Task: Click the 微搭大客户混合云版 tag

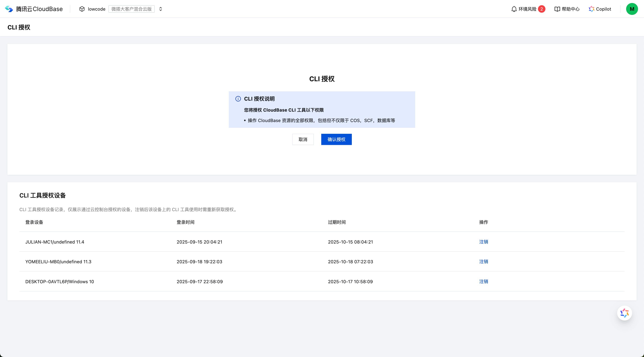Action: click(132, 9)
